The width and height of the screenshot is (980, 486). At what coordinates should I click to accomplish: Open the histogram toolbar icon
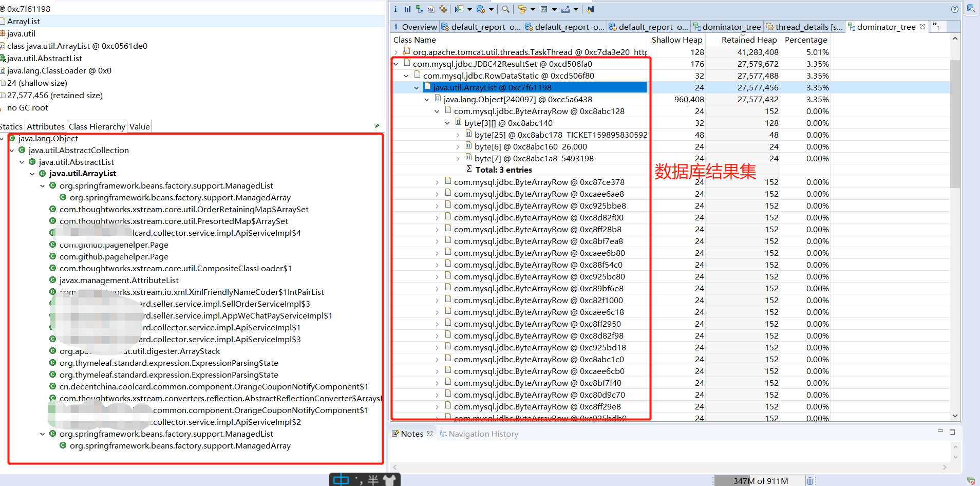[x=407, y=9]
